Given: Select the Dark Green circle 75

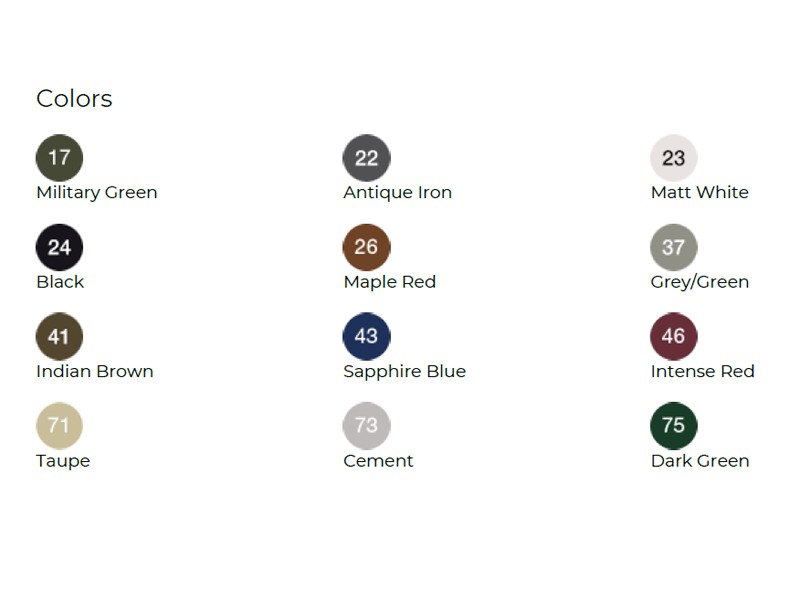Looking at the screenshot, I should 673,426.
